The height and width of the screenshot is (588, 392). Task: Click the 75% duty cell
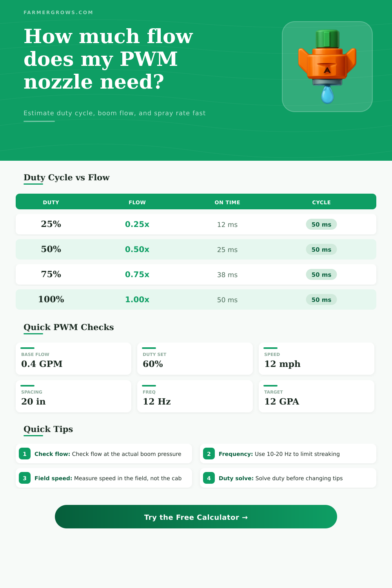pos(51,274)
